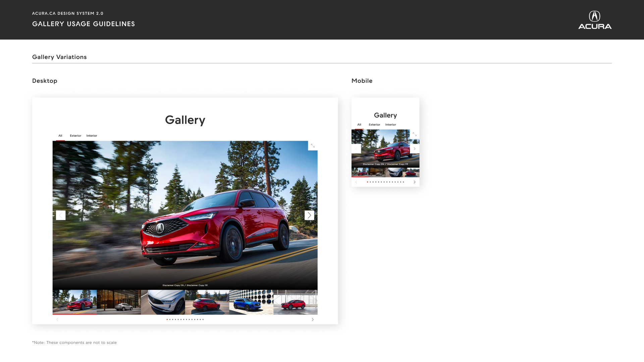Select the blue SUV thumbnail on desktop
The width and height of the screenshot is (644, 362).
[x=251, y=302]
